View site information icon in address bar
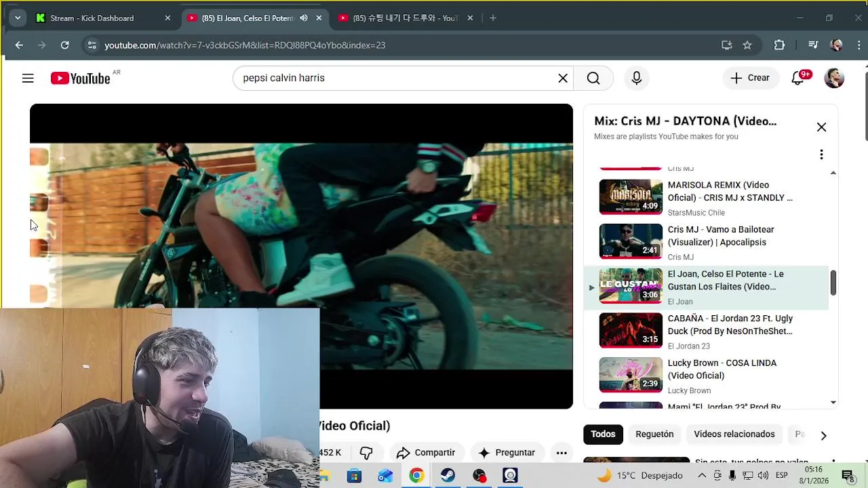This screenshot has height=488, width=868. 92,45
